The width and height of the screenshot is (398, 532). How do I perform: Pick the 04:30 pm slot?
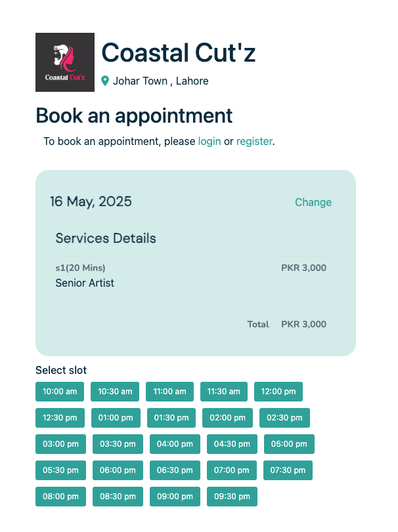point(232,444)
